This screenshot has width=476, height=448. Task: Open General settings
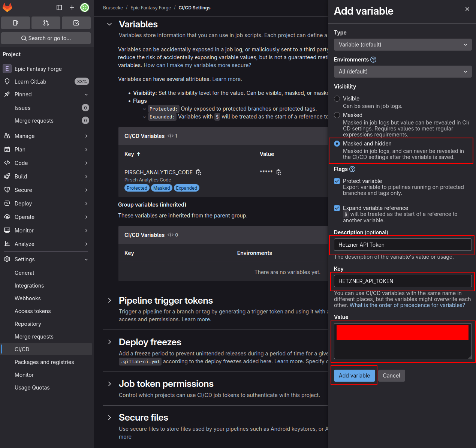point(46,273)
